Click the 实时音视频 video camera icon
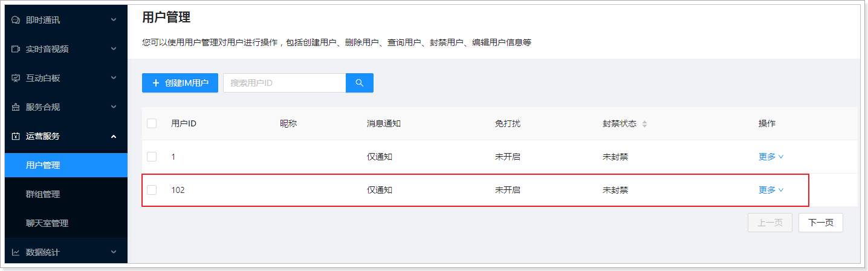Image resolution: width=868 pixels, height=271 pixels. click(16, 49)
